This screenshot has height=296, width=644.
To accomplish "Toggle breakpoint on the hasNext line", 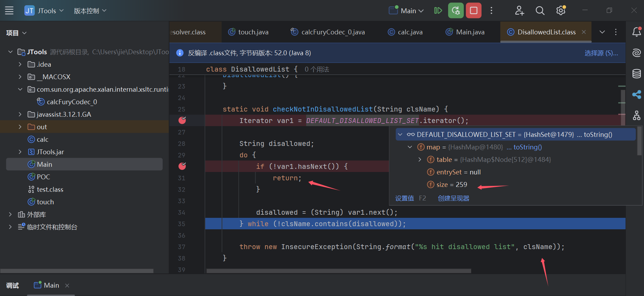I will (x=182, y=166).
